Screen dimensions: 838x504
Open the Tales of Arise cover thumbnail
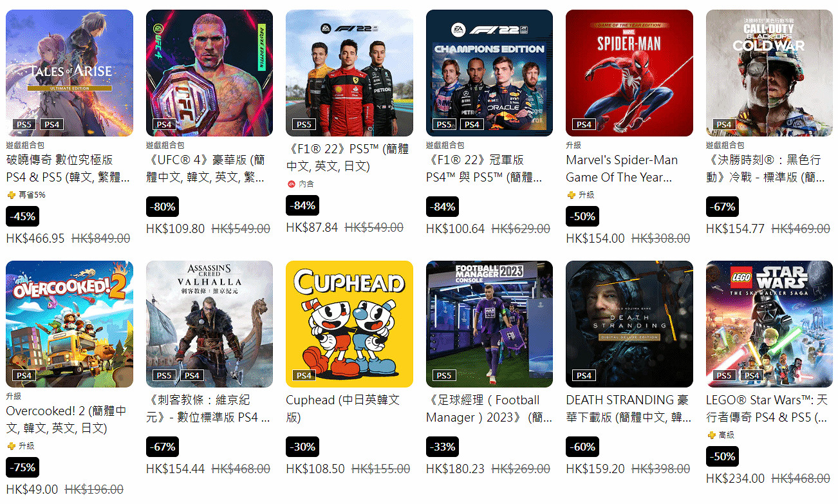pos(70,73)
